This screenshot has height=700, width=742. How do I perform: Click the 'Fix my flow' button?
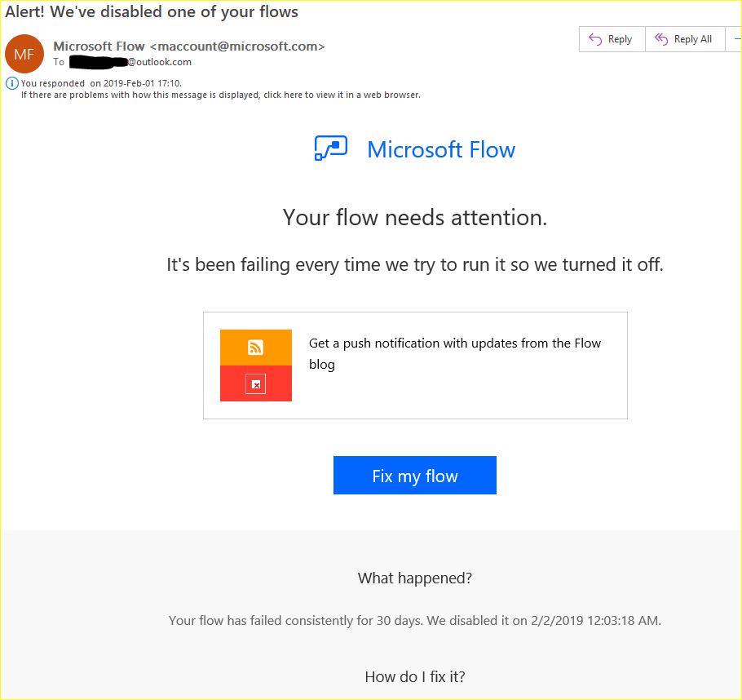(414, 475)
